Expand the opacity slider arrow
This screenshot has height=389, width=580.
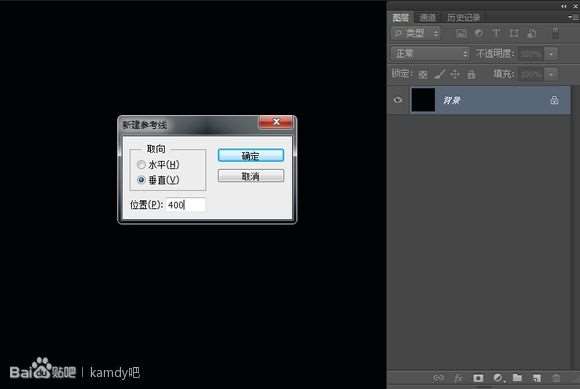coord(551,54)
